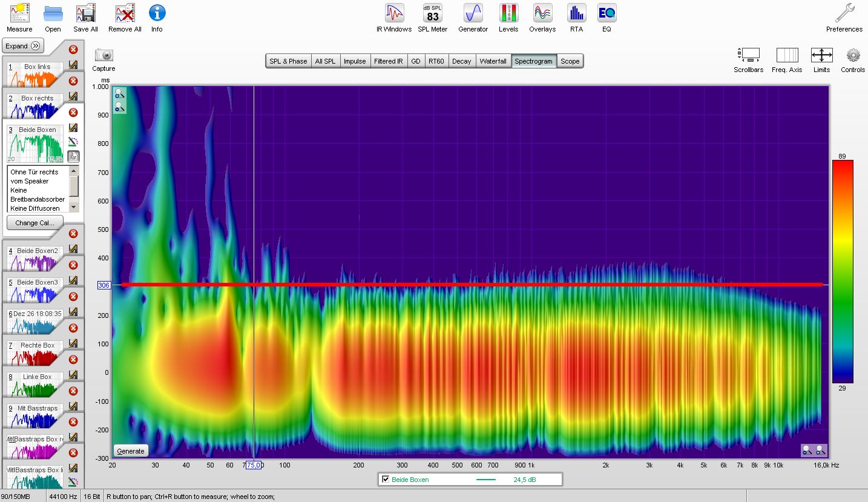
Task: Save the Box links measurement
Action: [x=73, y=64]
